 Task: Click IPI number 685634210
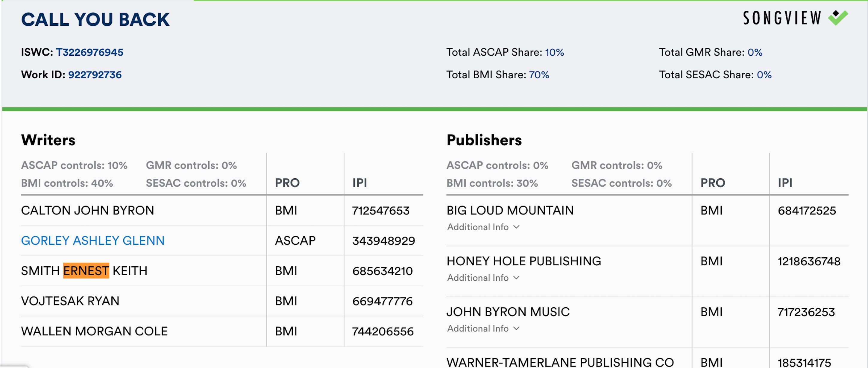(x=383, y=271)
